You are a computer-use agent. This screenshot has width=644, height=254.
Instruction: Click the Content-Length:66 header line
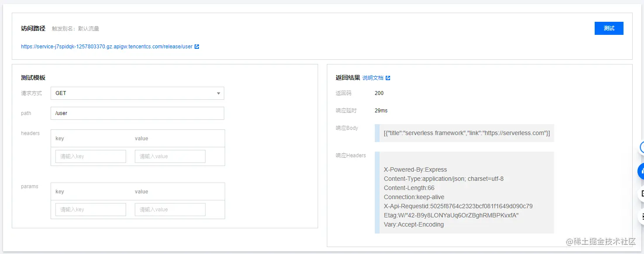[x=409, y=188]
